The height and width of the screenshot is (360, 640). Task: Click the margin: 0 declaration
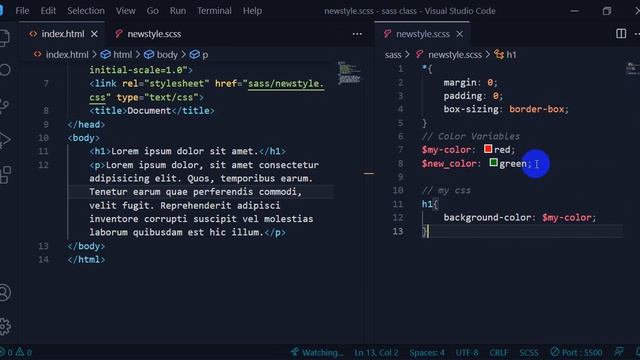tap(471, 82)
